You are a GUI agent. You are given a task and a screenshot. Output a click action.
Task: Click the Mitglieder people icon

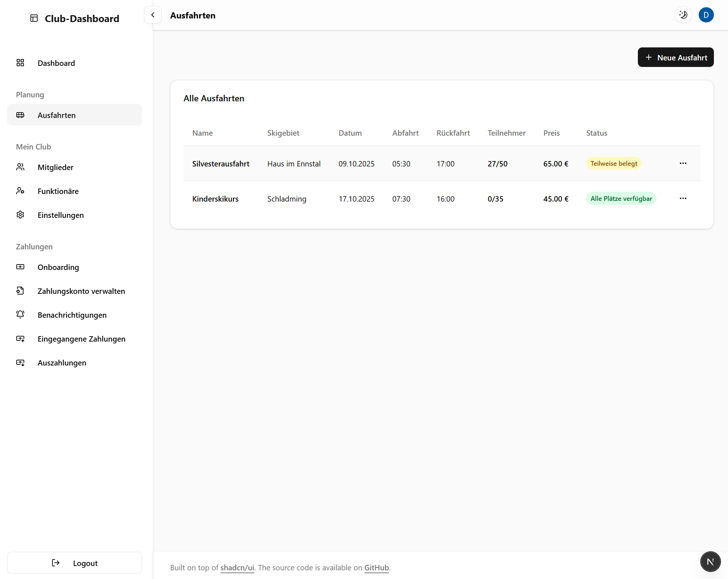tap(20, 167)
